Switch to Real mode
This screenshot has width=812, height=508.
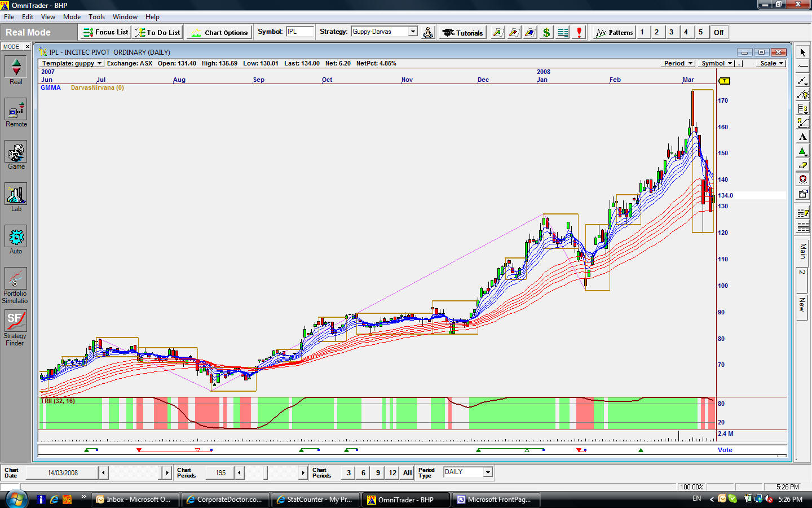(16, 70)
